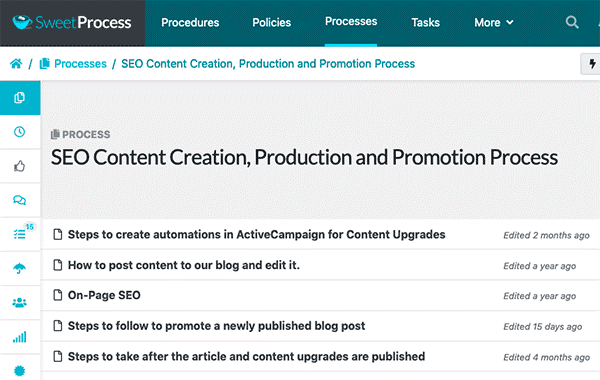This screenshot has width=600, height=380.
Task: Open the ActiveCampaign automations procedure
Action: coord(256,234)
